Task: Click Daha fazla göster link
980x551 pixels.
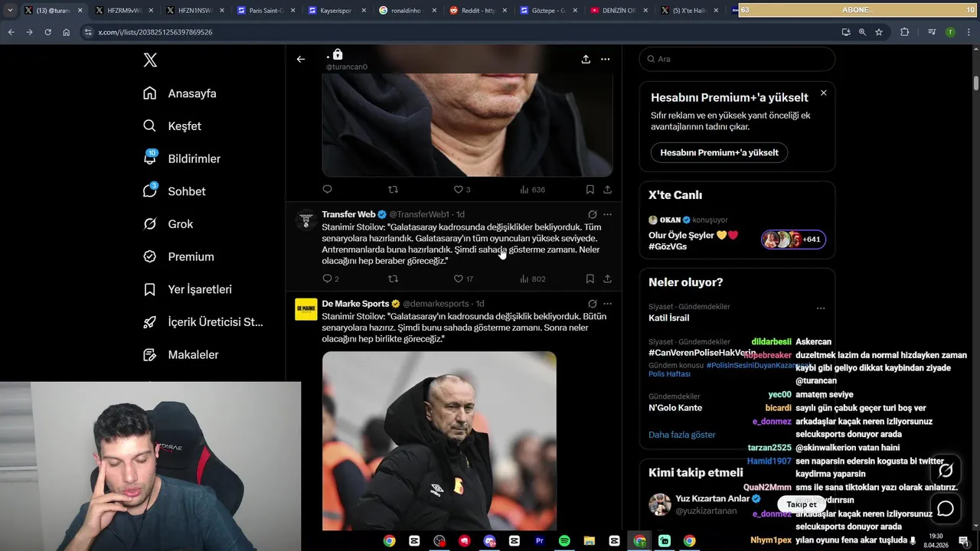Action: [682, 435]
